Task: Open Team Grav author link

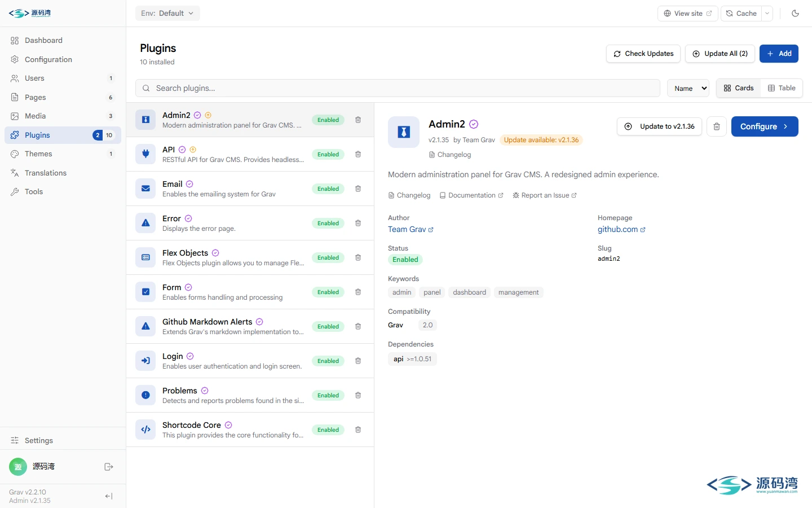Action: coord(411,230)
